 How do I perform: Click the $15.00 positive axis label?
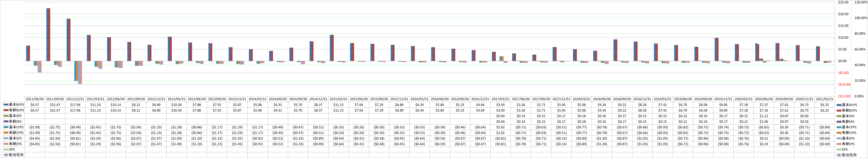point(843,26)
